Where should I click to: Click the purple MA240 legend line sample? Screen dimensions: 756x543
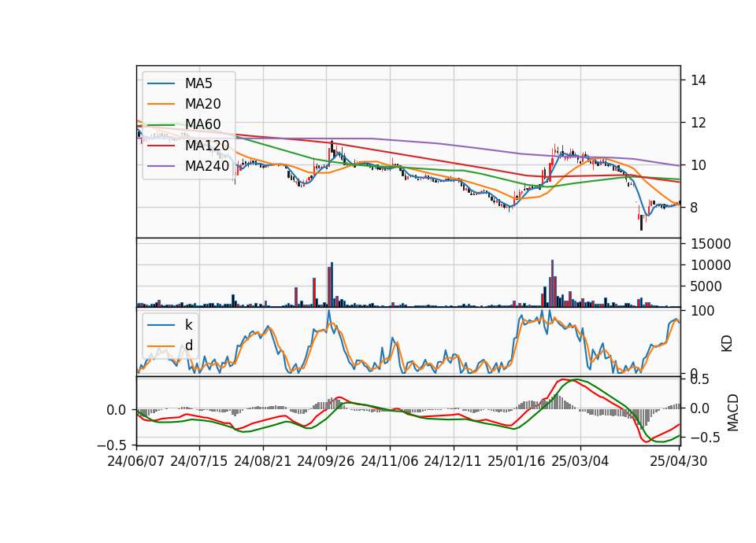click(161, 166)
